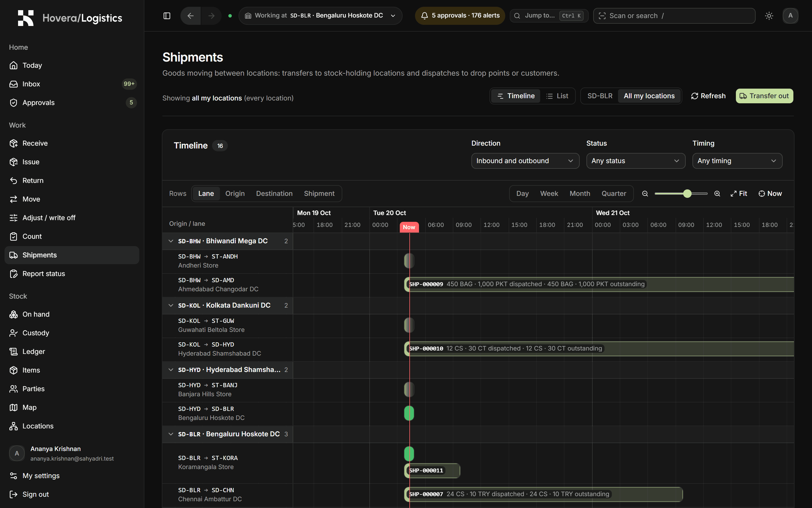Open Map in the sidebar
Viewport: 812px width, 508px height.
(x=72, y=408)
